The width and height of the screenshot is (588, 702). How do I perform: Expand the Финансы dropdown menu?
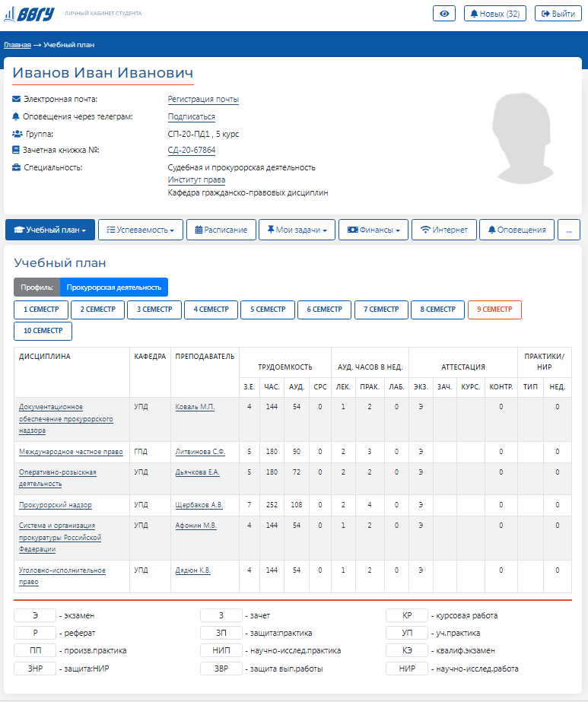pyautogui.click(x=373, y=230)
